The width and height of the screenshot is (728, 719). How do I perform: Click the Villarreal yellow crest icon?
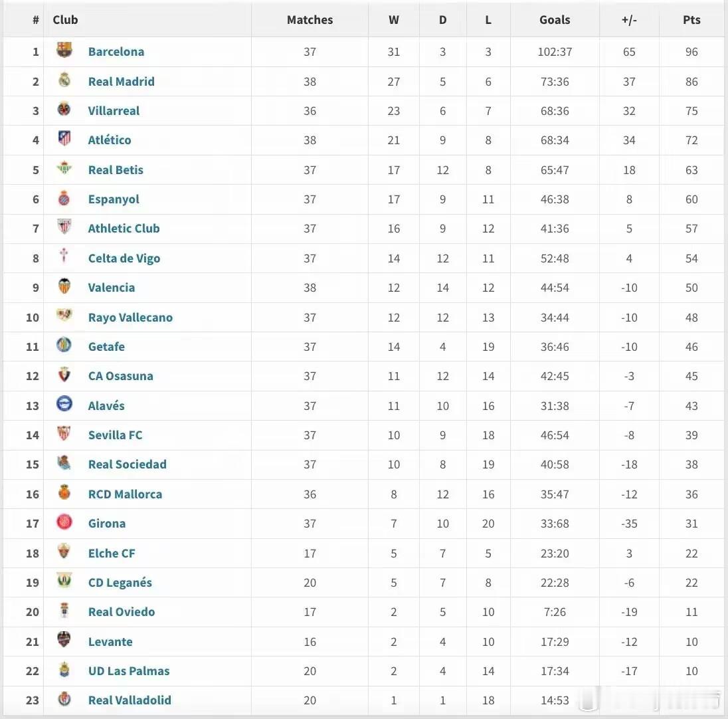tap(64, 110)
